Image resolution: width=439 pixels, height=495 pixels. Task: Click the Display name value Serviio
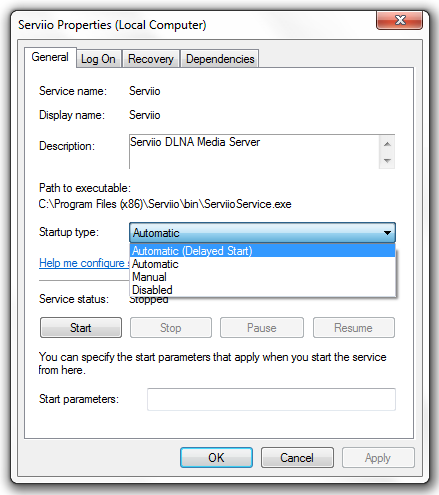coord(145,115)
